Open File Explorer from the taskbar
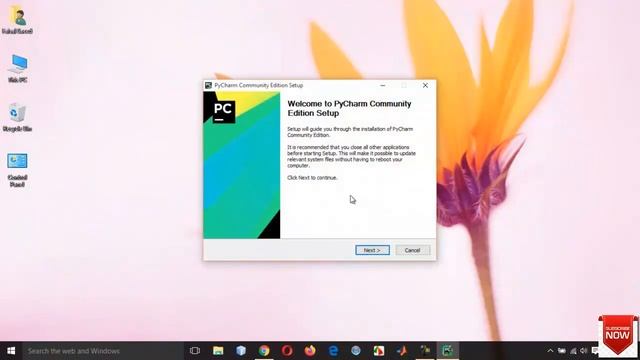The height and width of the screenshot is (360, 640). 218,351
